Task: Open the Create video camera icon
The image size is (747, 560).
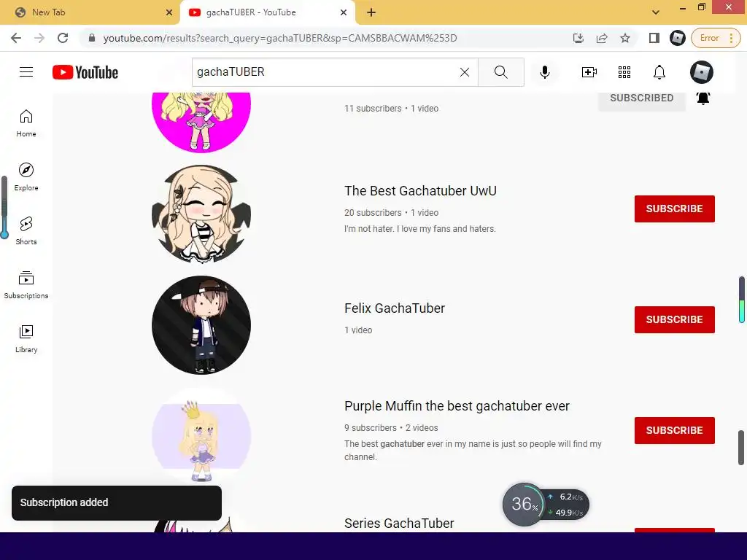Action: point(589,72)
